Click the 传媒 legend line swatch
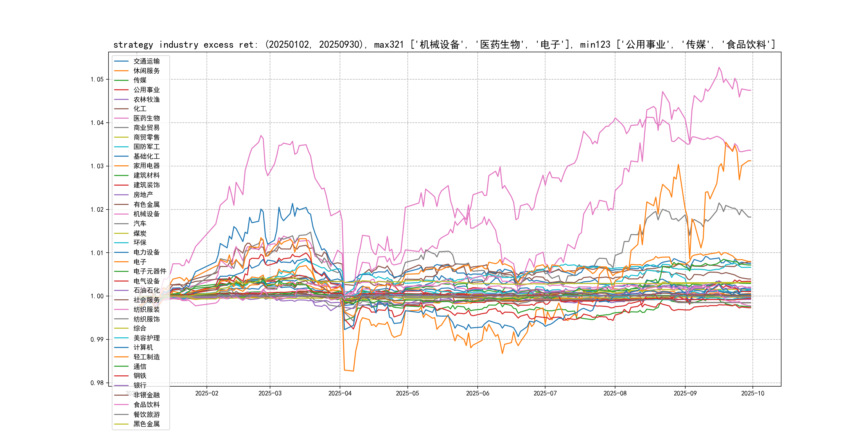Image resolution: width=868 pixels, height=434 pixels. (121, 80)
